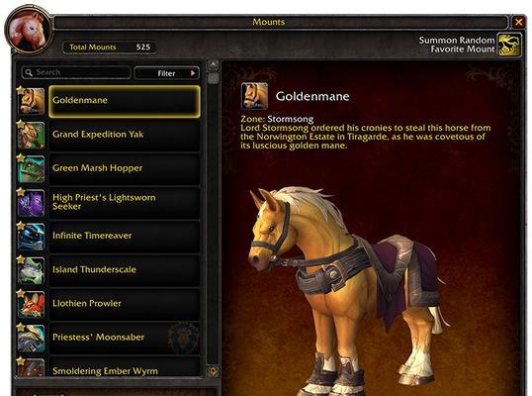The image size is (532, 396).
Task: Click the Infinite Timereaver mount icon
Action: [32, 237]
